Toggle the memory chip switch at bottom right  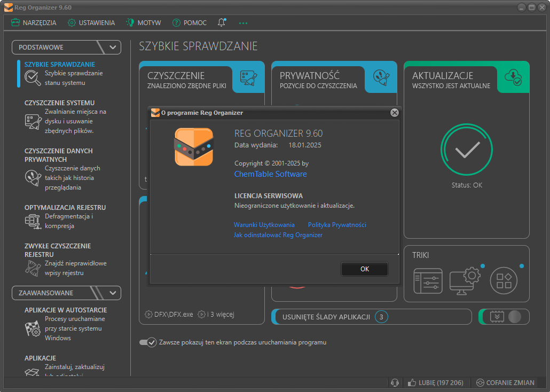tap(504, 317)
